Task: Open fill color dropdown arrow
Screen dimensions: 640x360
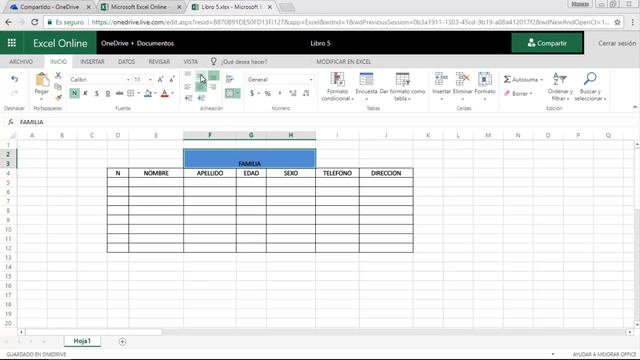Action: tap(156, 93)
